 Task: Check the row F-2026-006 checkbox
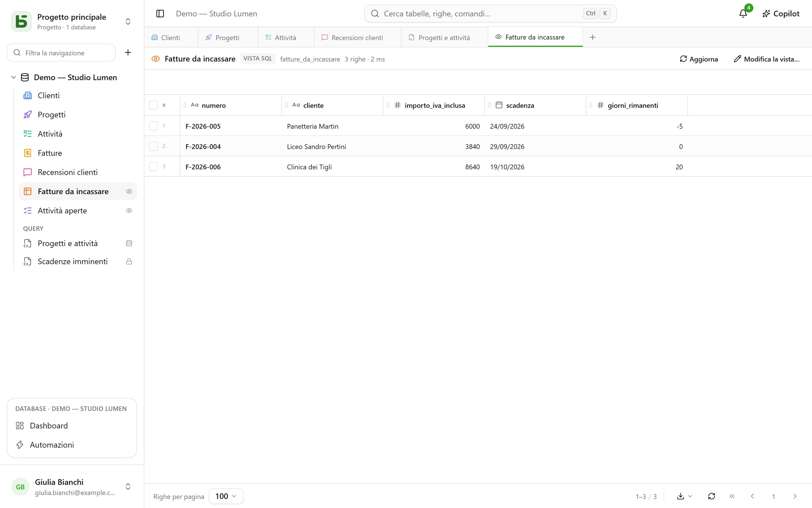tap(153, 167)
